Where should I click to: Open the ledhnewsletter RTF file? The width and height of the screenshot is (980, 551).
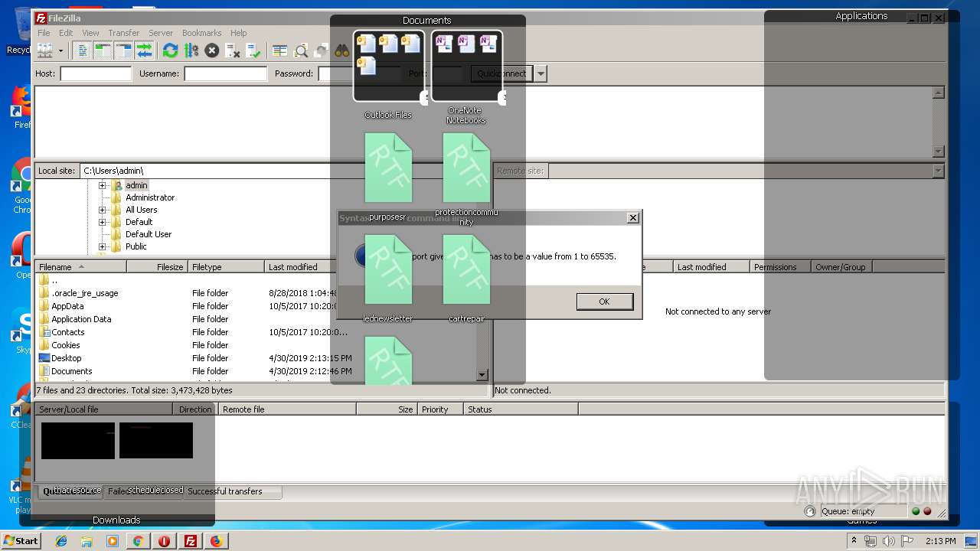click(388, 279)
